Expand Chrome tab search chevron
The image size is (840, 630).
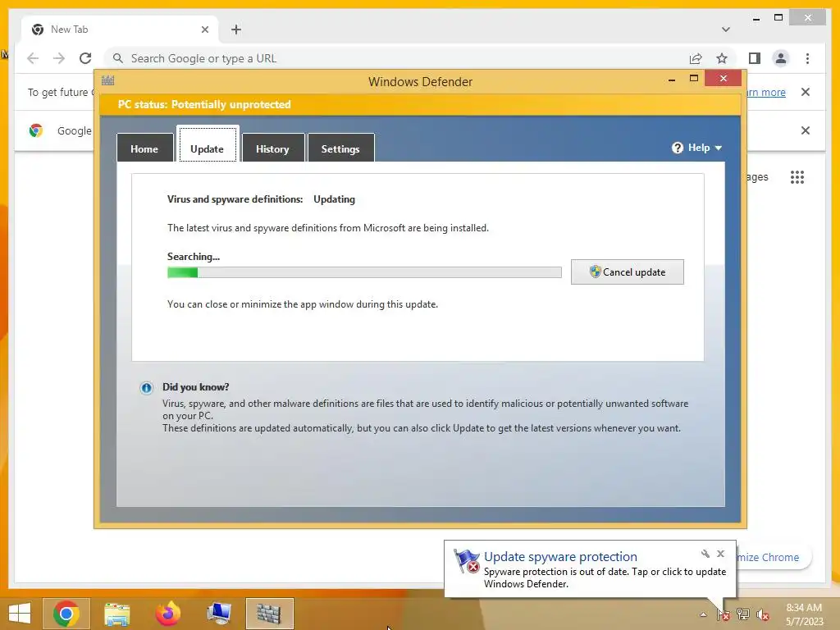[x=726, y=30]
